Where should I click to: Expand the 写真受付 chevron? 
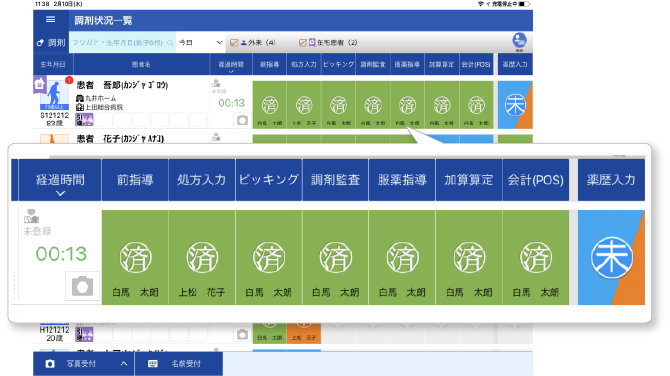[x=123, y=364]
